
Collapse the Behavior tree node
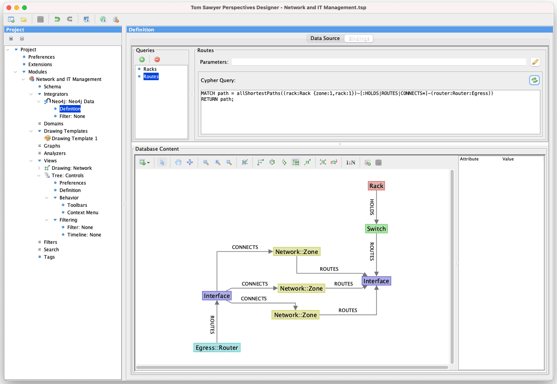[47, 198]
